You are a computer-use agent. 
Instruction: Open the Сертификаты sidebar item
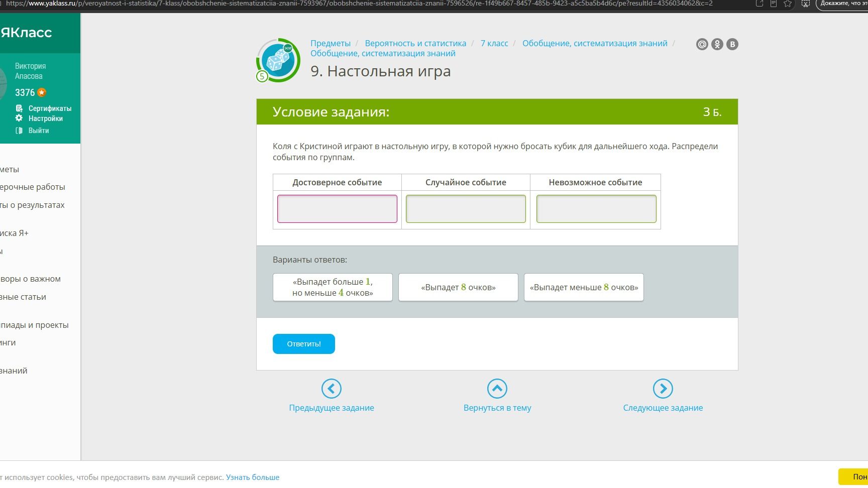click(44, 108)
